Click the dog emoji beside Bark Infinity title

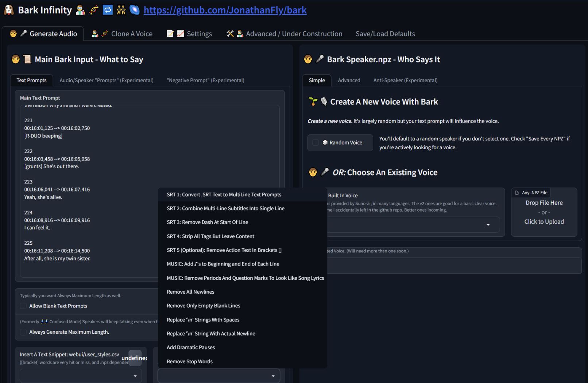[9, 10]
